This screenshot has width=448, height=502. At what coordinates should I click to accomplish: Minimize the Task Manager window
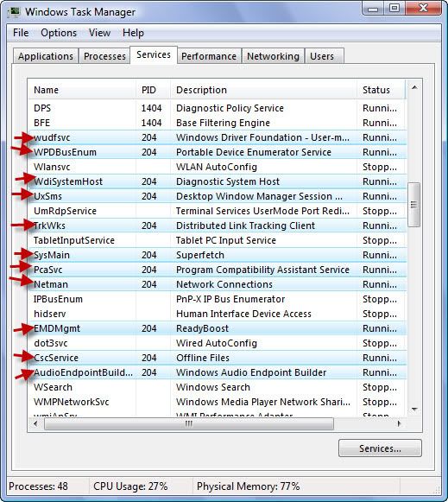coord(373,9)
